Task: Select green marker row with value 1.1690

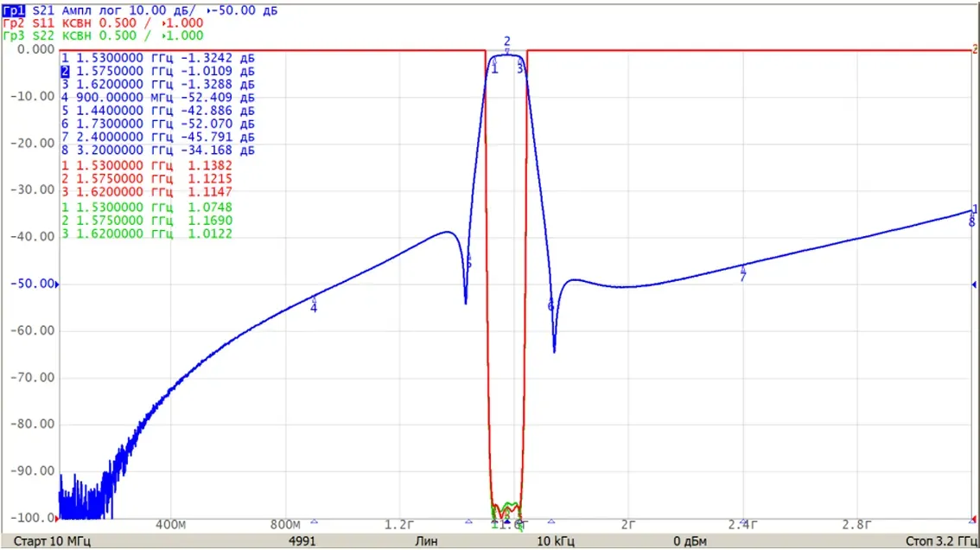Action: (147, 221)
